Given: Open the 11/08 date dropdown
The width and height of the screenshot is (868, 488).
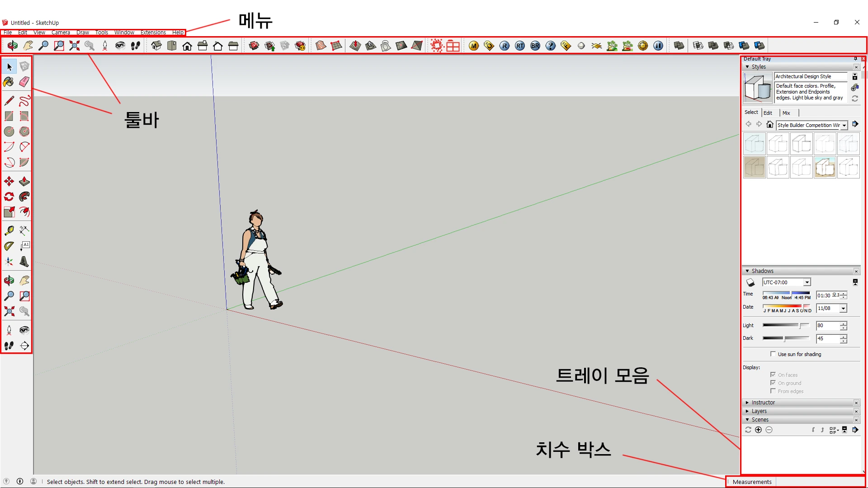Looking at the screenshot, I should pyautogui.click(x=843, y=309).
